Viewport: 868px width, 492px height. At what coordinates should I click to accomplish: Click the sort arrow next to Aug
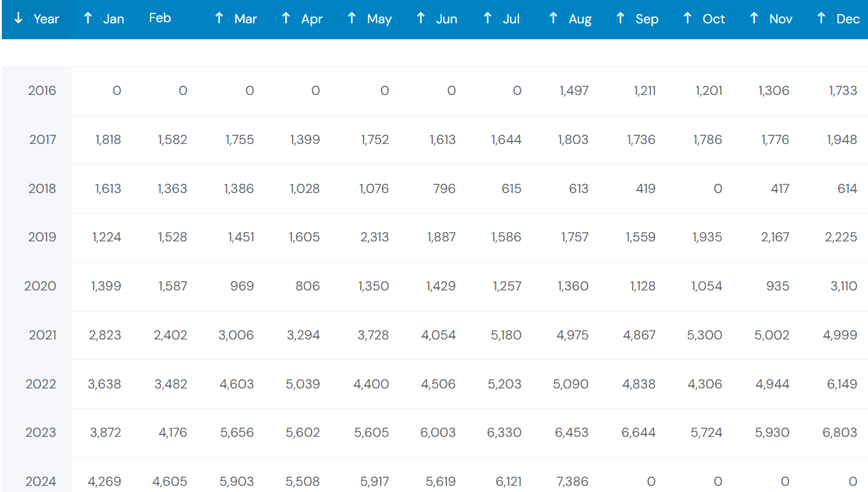(553, 18)
